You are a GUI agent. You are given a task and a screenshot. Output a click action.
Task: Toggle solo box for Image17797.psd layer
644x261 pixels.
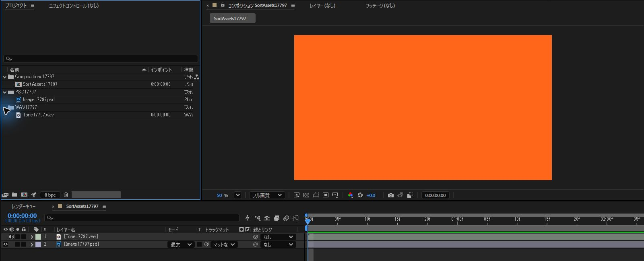pyautogui.click(x=17, y=244)
